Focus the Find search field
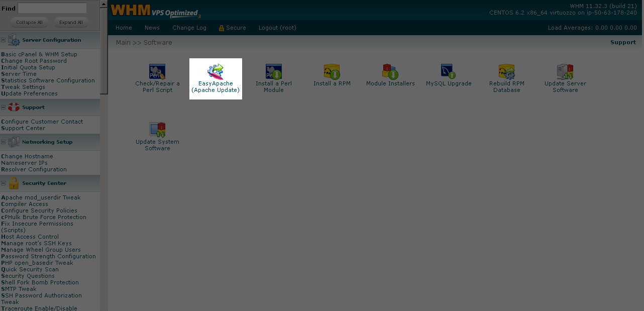The width and height of the screenshot is (644, 311). tap(52, 9)
